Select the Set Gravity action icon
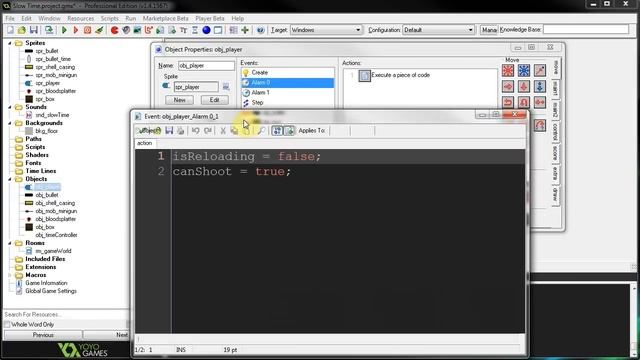The height and width of the screenshot is (360, 640). tap(540, 86)
